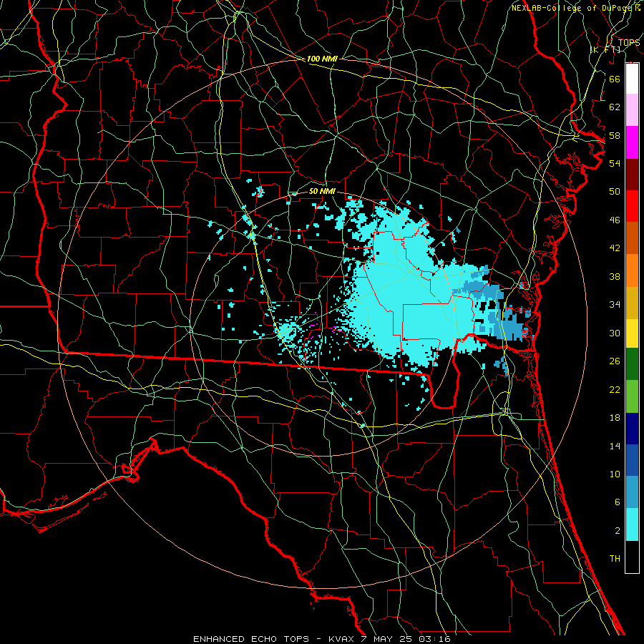Image resolution: width=644 pixels, height=644 pixels.
Task: Pick the dark orange legend swatch
Action: tap(632, 238)
